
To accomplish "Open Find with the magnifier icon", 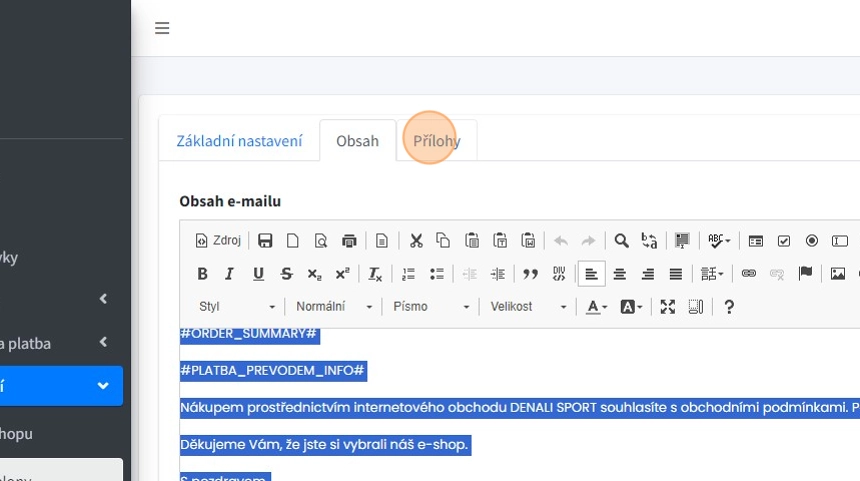I will tap(621, 241).
